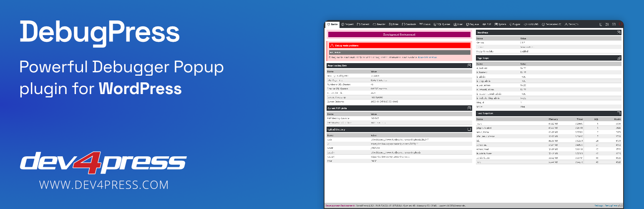Open the Constants tab

409,24
